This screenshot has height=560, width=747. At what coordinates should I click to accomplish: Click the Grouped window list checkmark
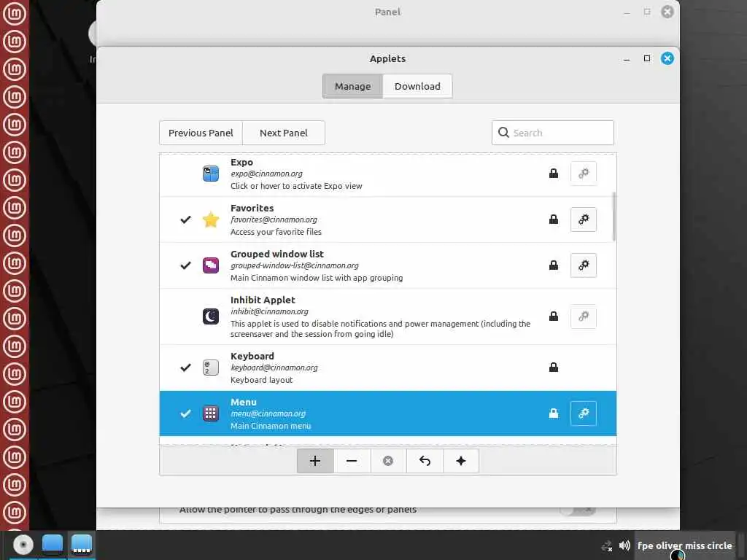(x=185, y=265)
